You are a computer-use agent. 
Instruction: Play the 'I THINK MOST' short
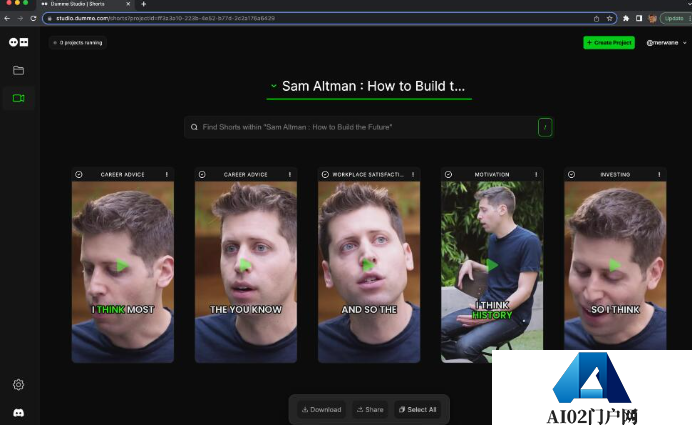point(122,265)
